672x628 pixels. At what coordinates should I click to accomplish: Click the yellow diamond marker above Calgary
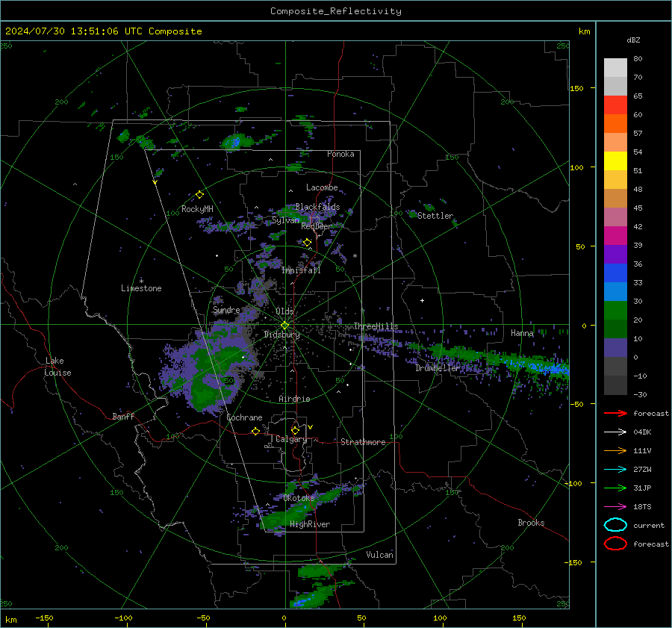[295, 430]
